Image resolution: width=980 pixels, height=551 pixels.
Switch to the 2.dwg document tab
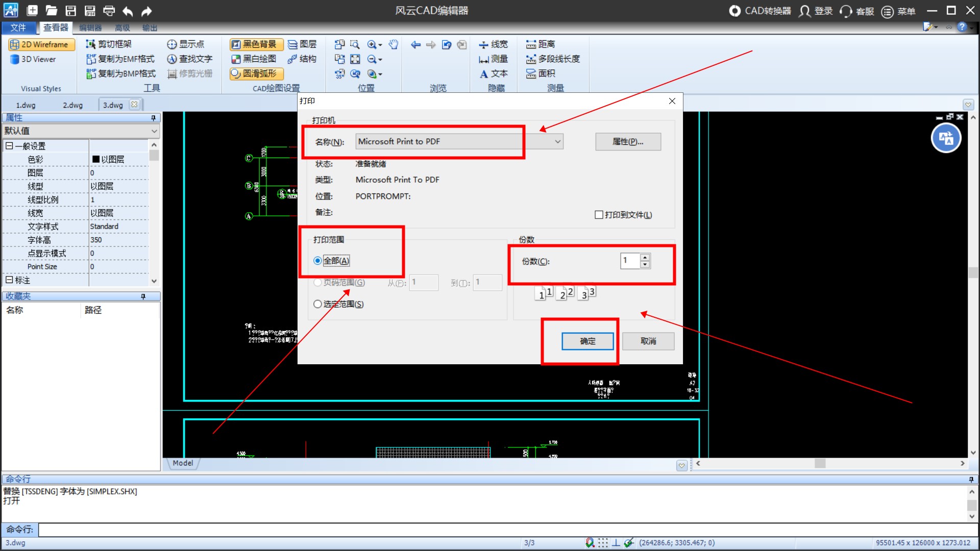[x=72, y=105]
